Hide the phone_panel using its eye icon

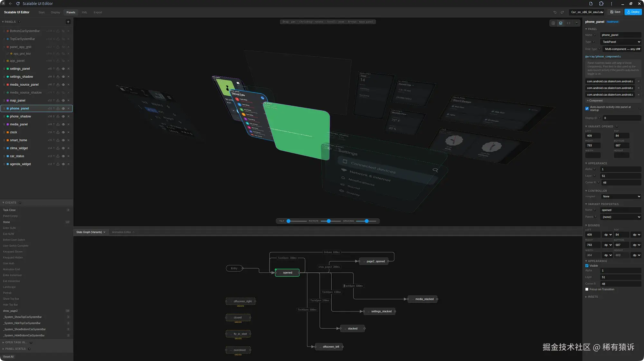[63, 109]
